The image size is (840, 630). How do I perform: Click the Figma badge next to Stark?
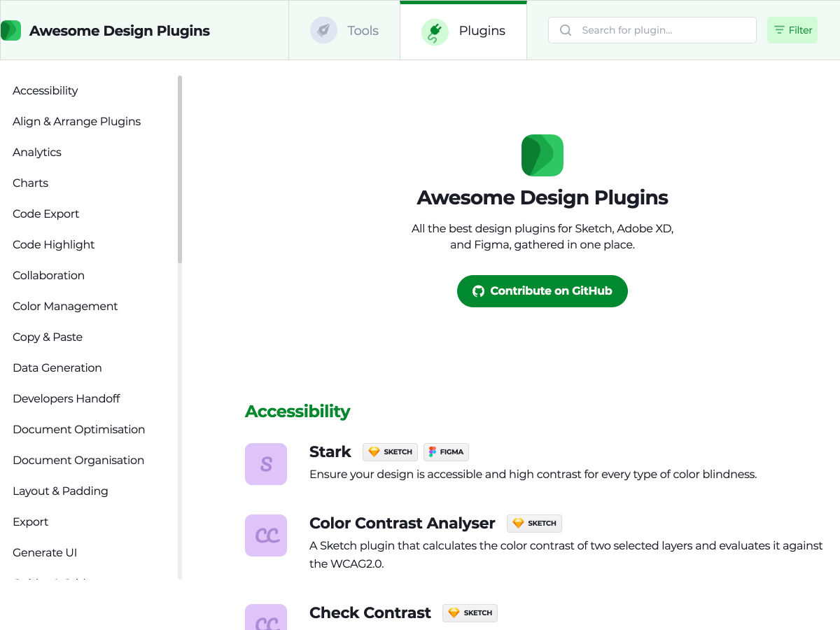(446, 452)
